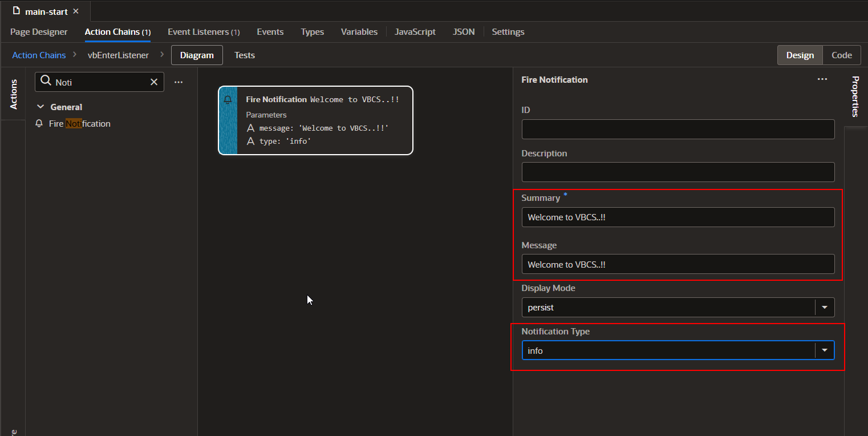Select Fire Notification in actions list
Viewport: 868px width, 436px height.
[79, 123]
